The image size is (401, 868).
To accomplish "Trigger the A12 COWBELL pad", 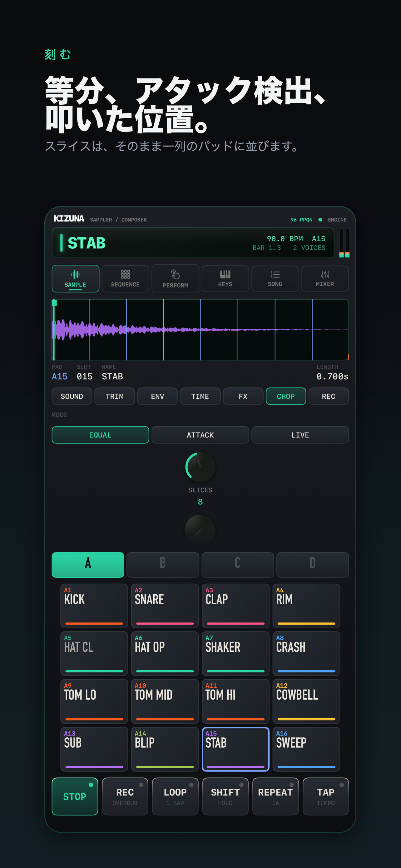I will click(x=306, y=701).
